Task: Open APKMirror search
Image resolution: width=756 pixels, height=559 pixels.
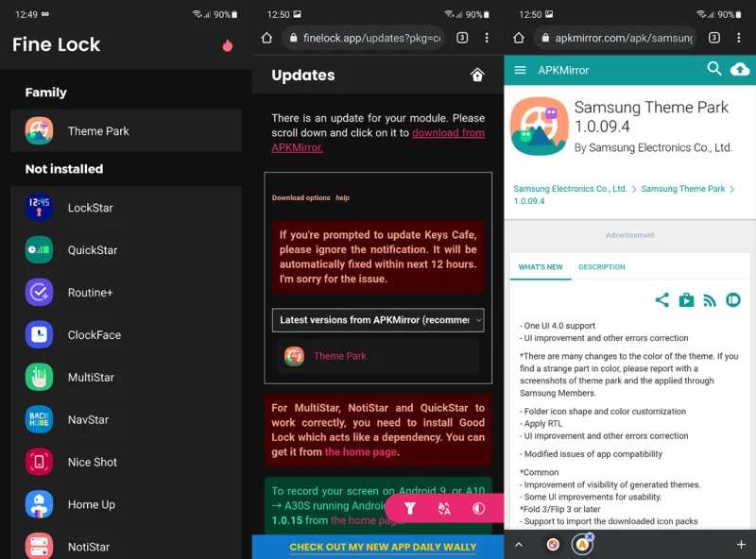Action: tap(714, 69)
